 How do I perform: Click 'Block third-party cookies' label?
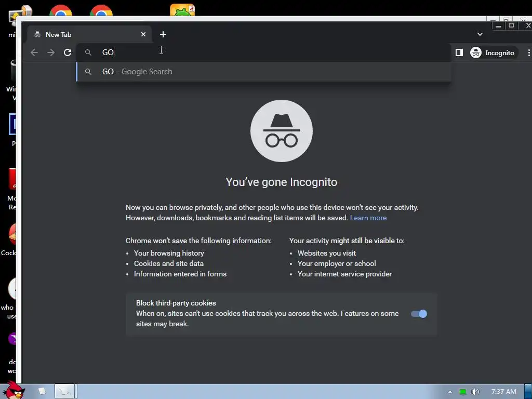pyautogui.click(x=176, y=303)
